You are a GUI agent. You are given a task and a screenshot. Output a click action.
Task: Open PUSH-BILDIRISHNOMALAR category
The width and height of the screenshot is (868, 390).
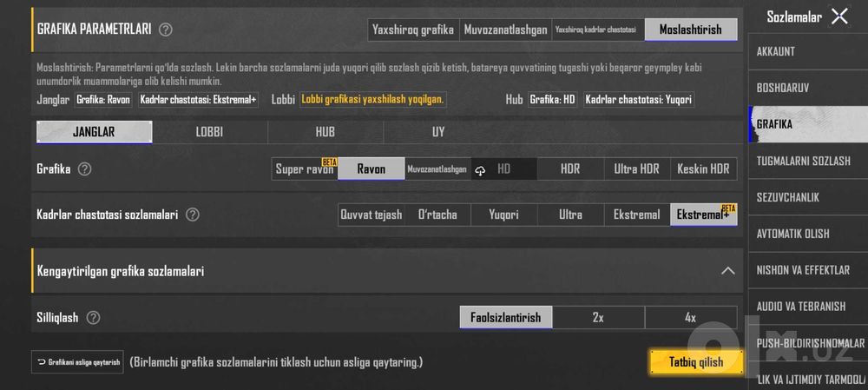tap(808, 343)
